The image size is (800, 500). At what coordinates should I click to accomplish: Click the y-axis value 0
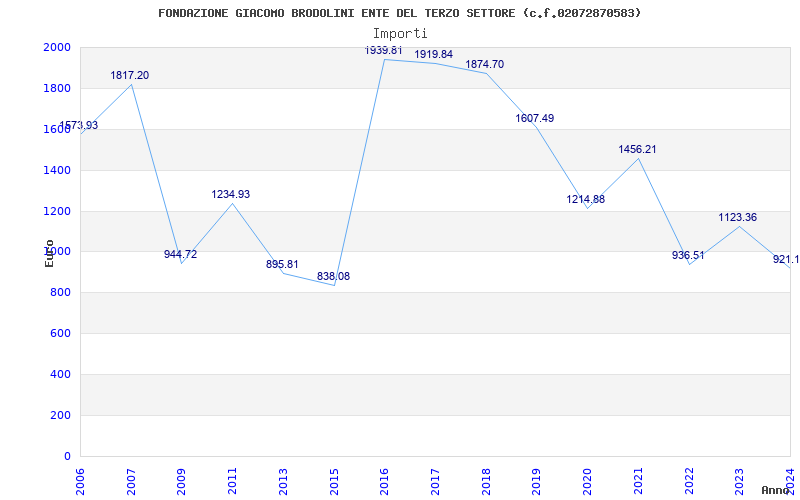(67, 456)
